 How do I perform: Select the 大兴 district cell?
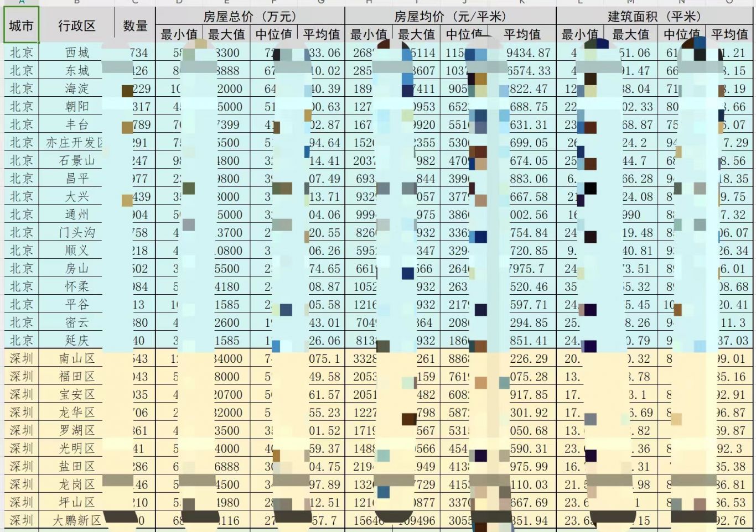[77, 196]
